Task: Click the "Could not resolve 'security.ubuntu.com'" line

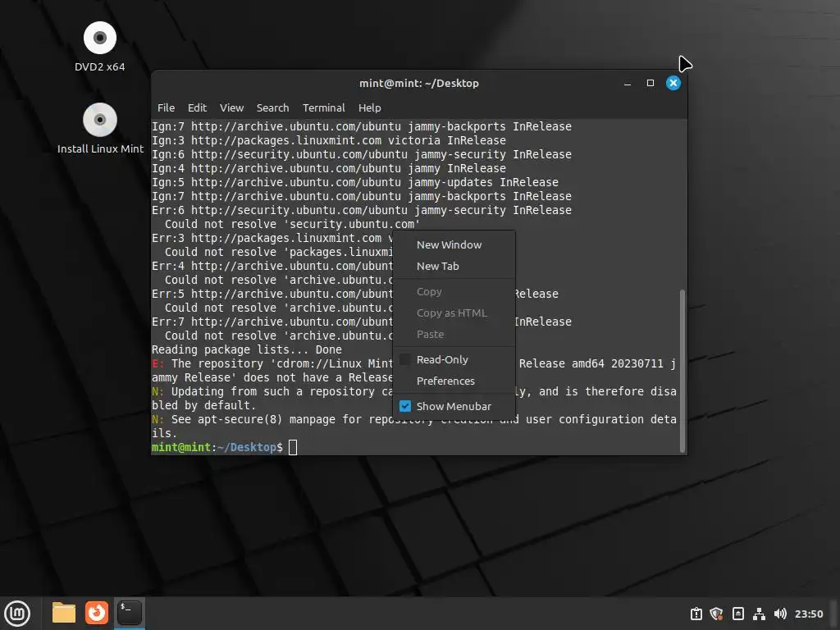Action: pos(292,225)
